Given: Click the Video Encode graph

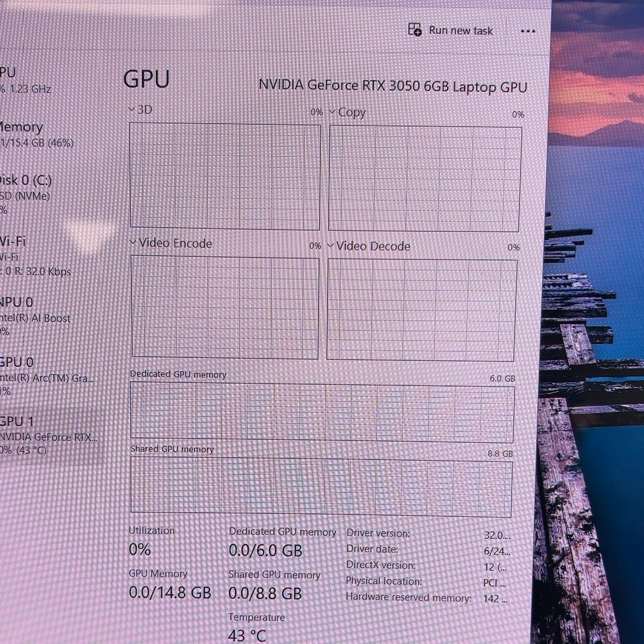Looking at the screenshot, I should click(x=225, y=307).
